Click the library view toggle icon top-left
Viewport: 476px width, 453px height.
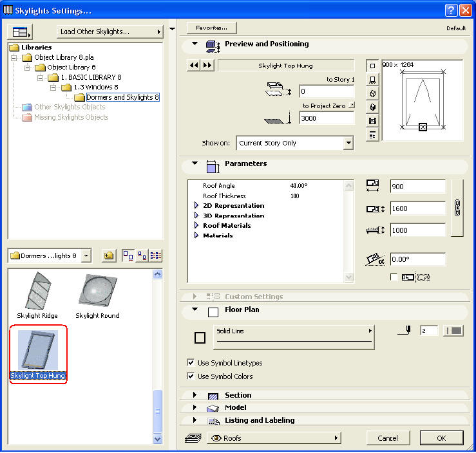pos(21,32)
